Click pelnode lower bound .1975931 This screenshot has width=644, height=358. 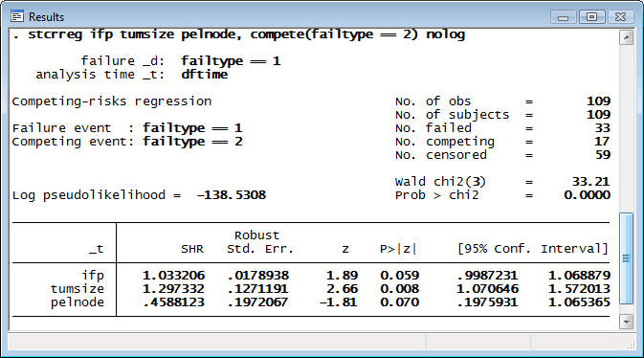(x=487, y=302)
